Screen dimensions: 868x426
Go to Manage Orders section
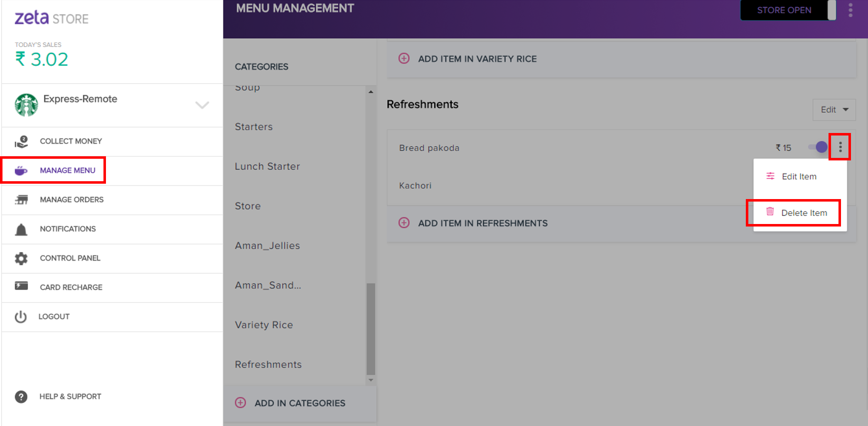(112, 200)
